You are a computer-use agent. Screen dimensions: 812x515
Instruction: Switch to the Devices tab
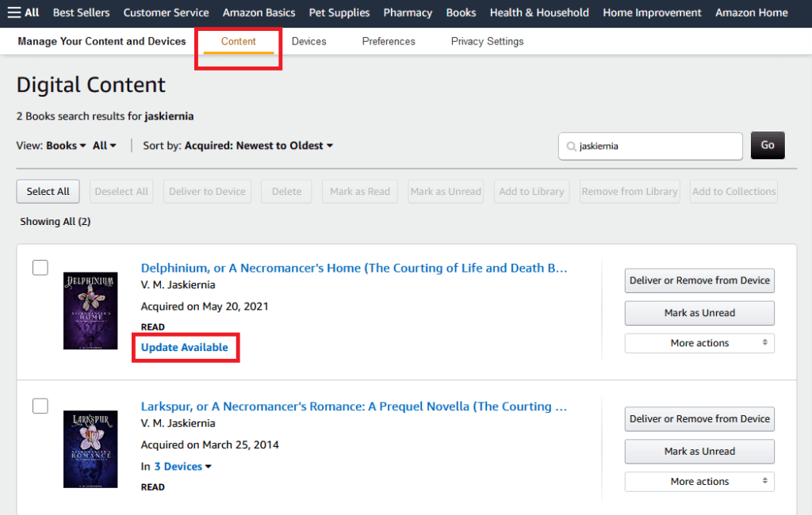point(308,41)
